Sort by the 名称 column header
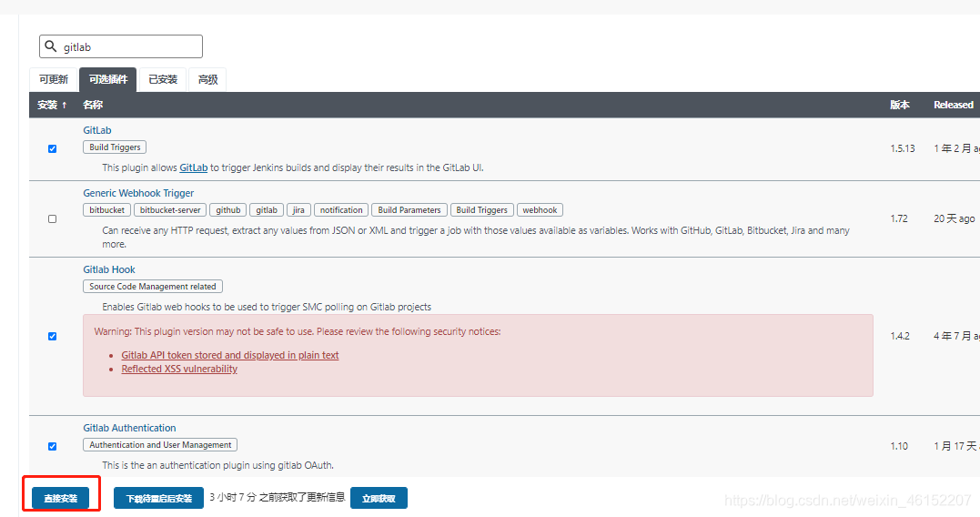The width and height of the screenshot is (980, 517). point(93,105)
